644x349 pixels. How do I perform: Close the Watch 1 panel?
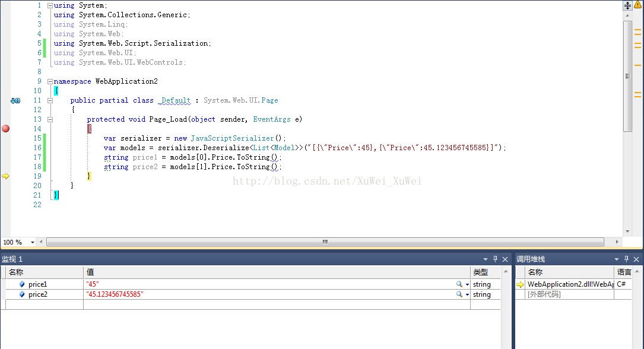(x=505, y=259)
